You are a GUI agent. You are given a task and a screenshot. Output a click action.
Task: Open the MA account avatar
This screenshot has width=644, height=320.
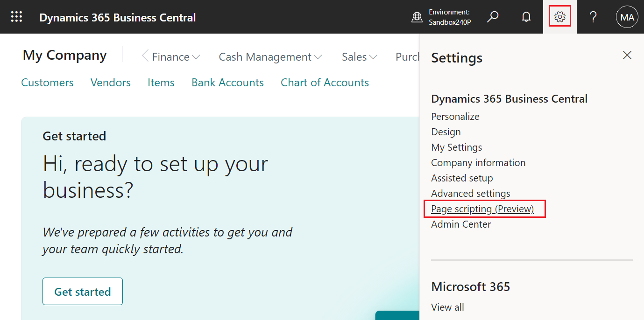(627, 16)
